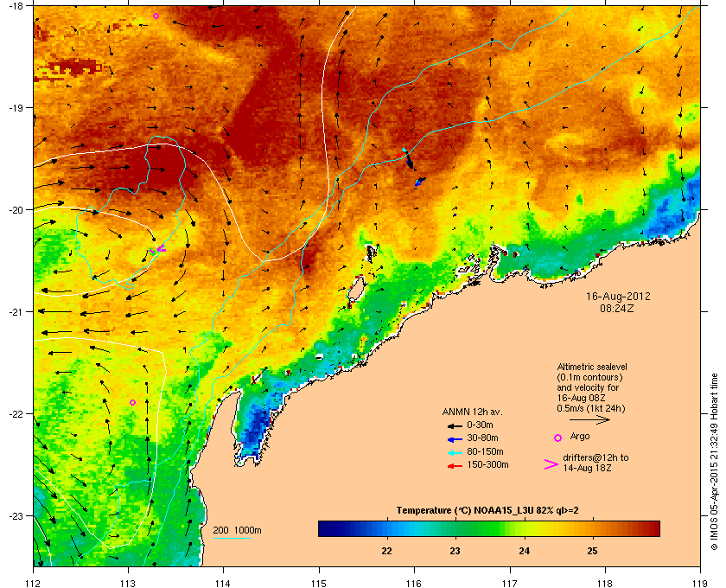
Task: Click the longitude axis label 112
Action: (x=34, y=583)
